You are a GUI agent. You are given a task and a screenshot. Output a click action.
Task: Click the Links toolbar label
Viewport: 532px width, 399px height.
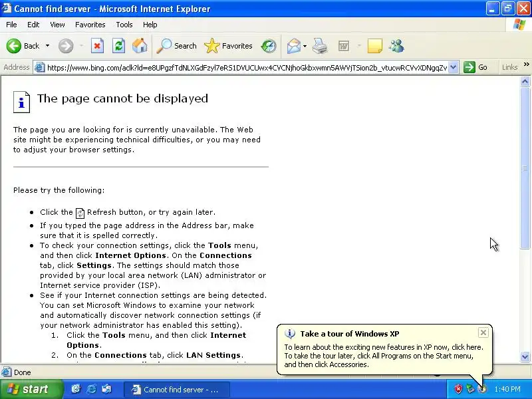click(x=509, y=67)
